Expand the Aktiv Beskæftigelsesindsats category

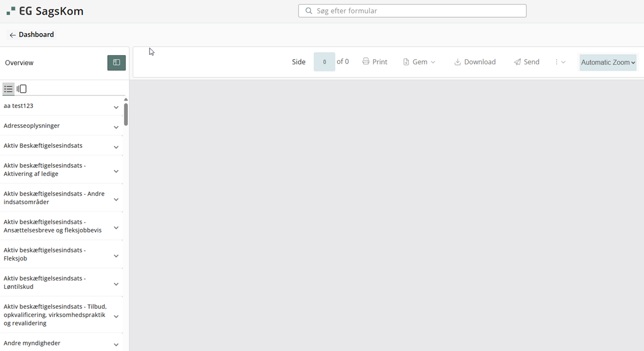(116, 147)
